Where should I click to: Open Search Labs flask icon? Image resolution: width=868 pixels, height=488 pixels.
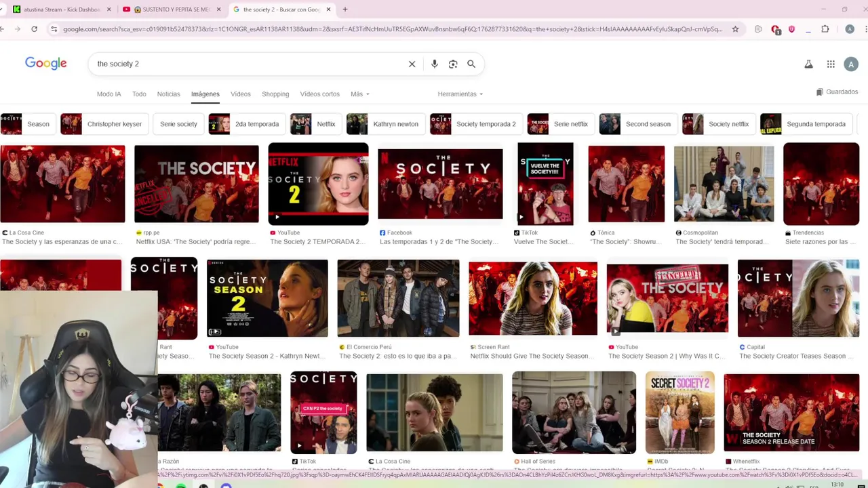tap(808, 64)
